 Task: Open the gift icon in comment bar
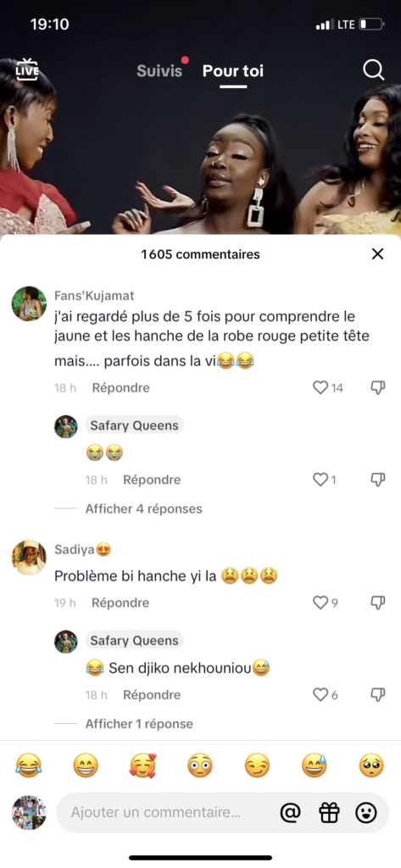pyautogui.click(x=329, y=813)
